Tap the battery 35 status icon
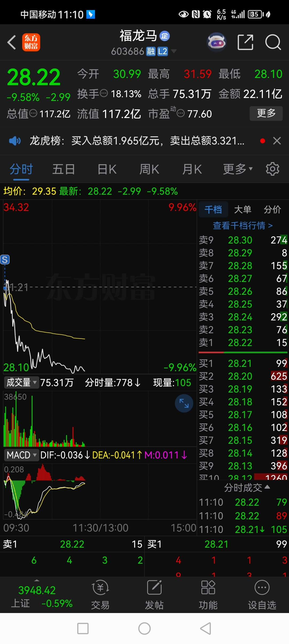 [256, 14]
